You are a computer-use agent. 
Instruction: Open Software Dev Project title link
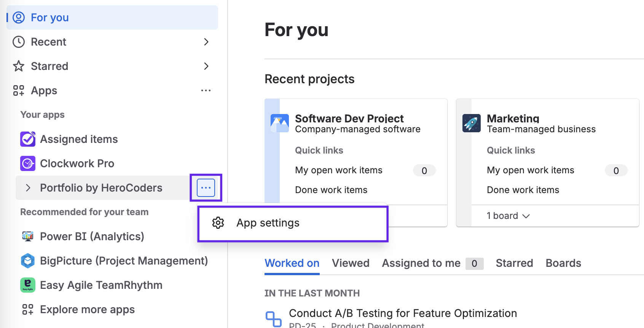pyautogui.click(x=349, y=119)
